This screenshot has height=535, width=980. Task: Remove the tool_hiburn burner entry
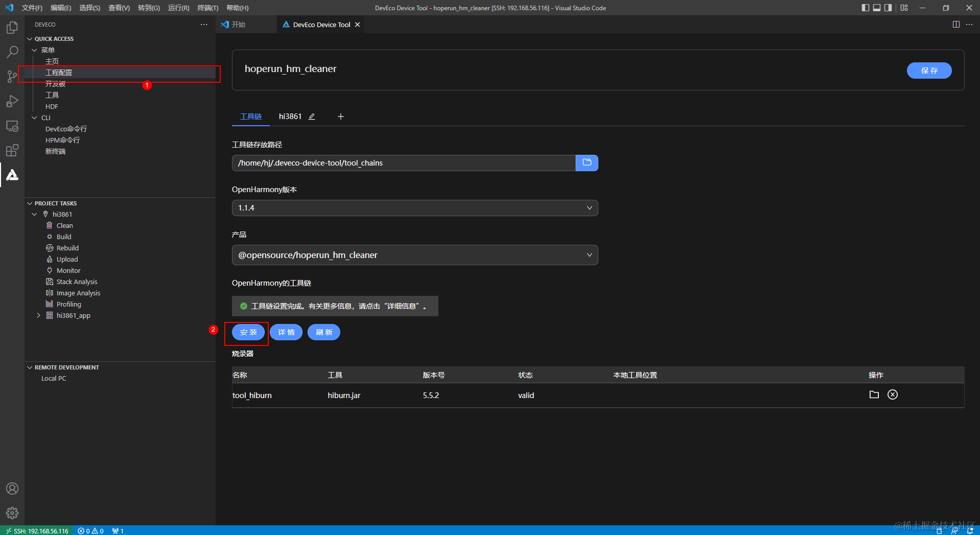click(x=892, y=394)
